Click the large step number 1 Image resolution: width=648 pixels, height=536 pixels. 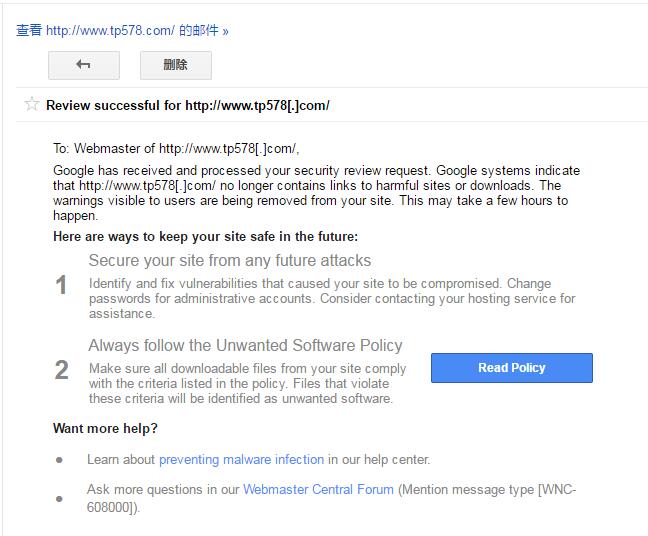[61, 286]
